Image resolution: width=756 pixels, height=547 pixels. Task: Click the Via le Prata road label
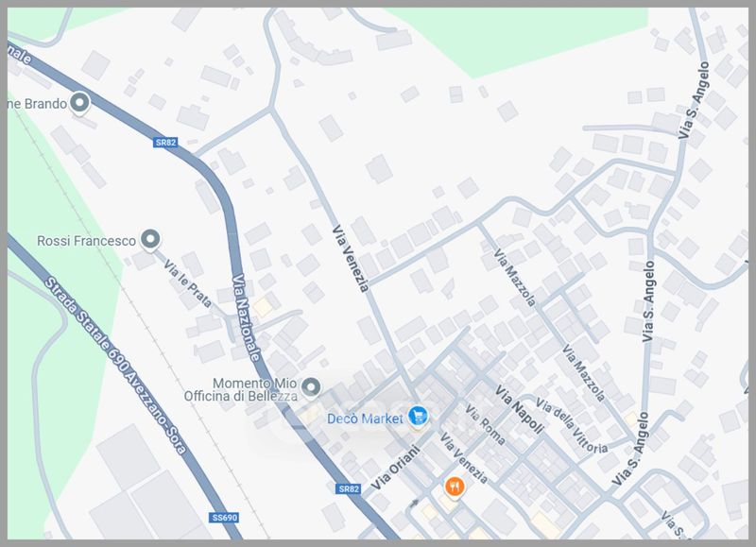(x=187, y=283)
